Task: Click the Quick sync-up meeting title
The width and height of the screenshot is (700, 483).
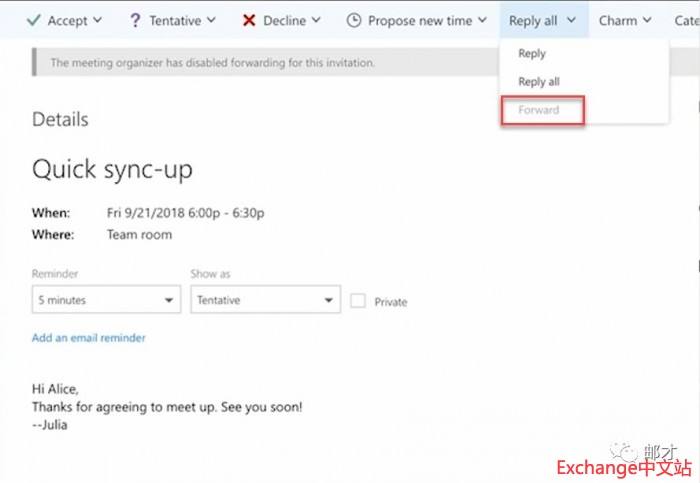Action: (112, 169)
